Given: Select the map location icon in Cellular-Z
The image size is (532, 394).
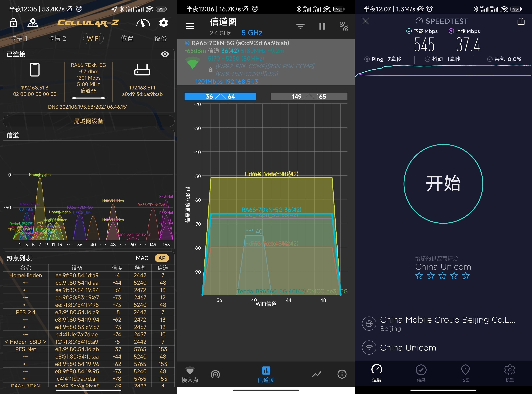Looking at the screenshot, I should [33, 23].
